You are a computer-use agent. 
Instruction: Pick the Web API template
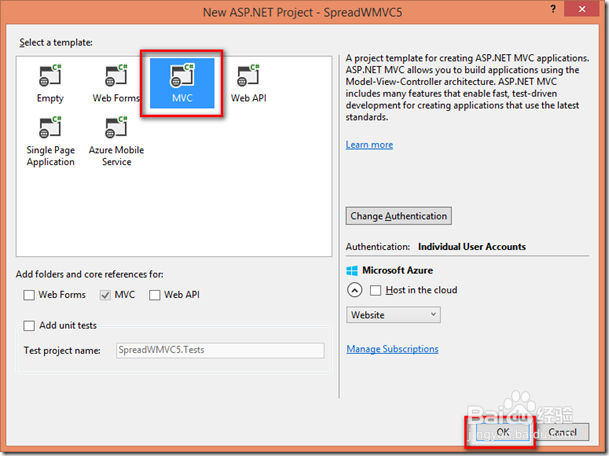click(x=249, y=83)
